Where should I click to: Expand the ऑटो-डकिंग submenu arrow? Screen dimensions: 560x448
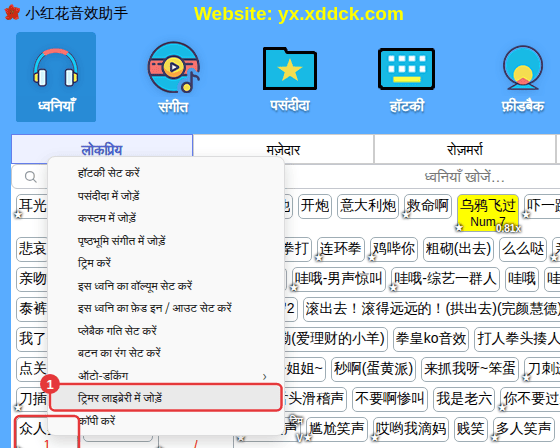(265, 377)
